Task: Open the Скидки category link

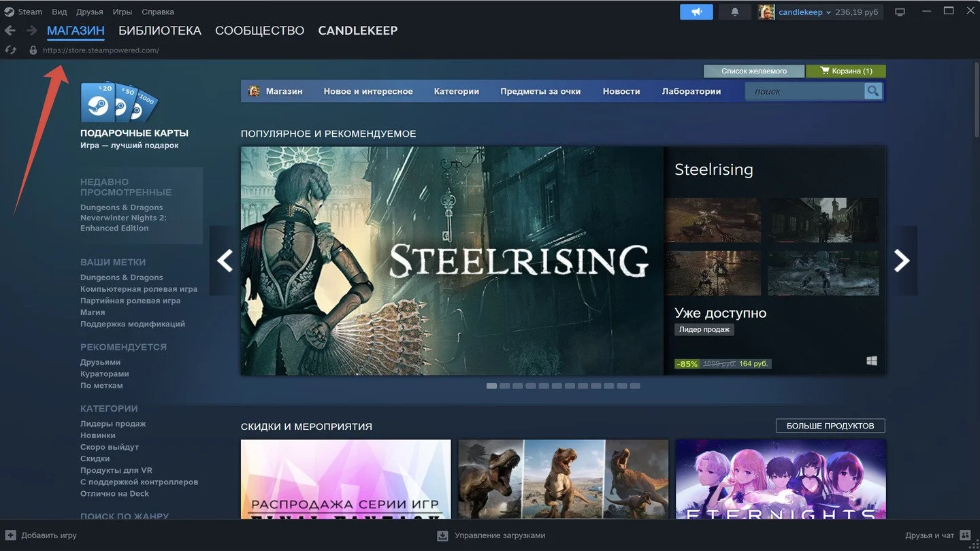Action: pos(95,458)
